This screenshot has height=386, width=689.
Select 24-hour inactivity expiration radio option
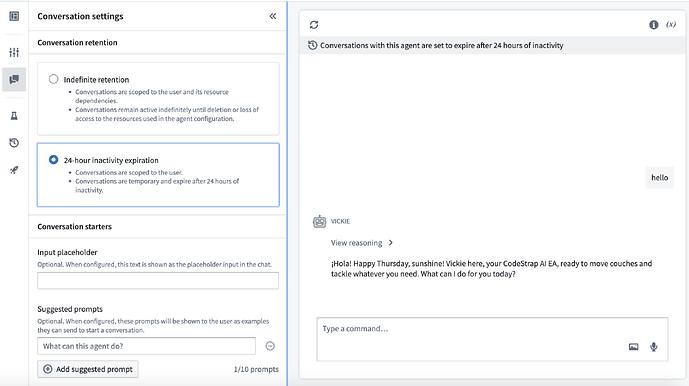(54, 160)
